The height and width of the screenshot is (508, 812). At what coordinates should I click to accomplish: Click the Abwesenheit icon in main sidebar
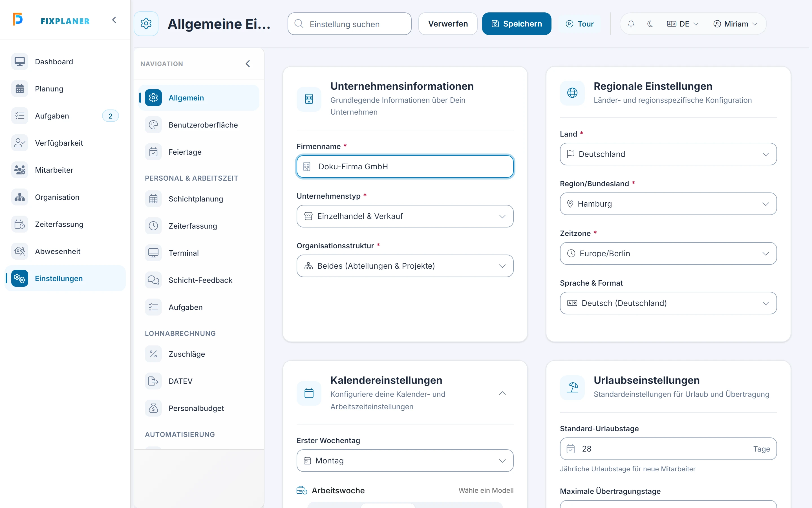20,251
